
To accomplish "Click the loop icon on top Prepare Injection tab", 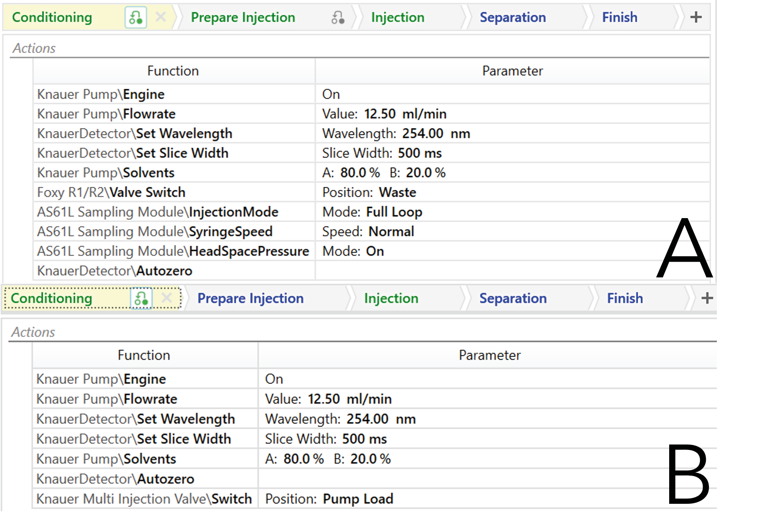I will (338, 17).
